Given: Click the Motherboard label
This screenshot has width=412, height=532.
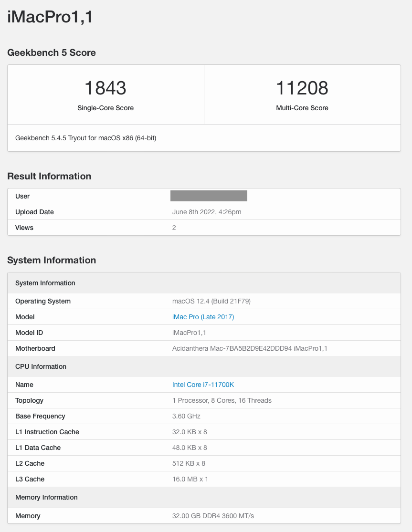Looking at the screenshot, I should pos(35,348).
